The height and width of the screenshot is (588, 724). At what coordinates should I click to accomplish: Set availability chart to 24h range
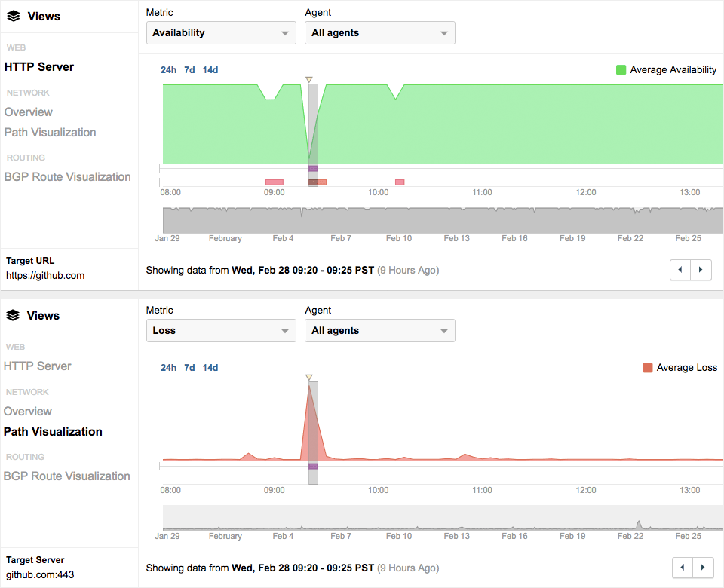[x=168, y=70]
